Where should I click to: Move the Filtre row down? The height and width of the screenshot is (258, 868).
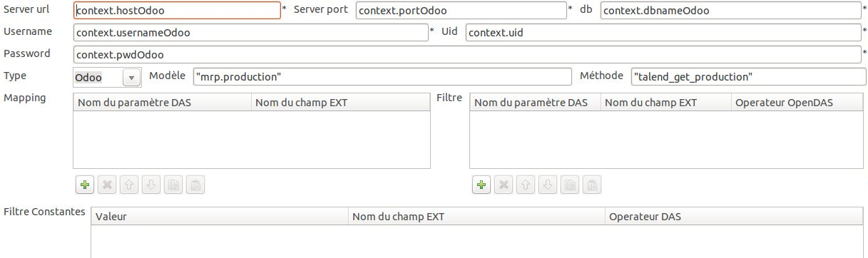547,185
